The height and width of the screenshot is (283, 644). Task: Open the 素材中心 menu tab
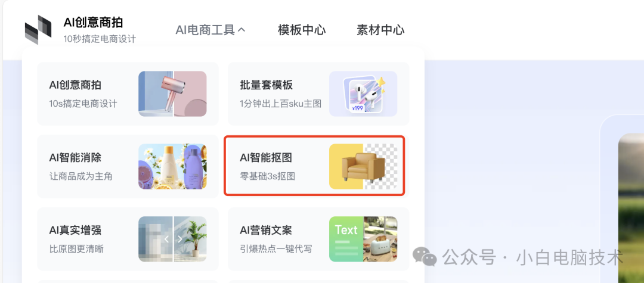[380, 30]
